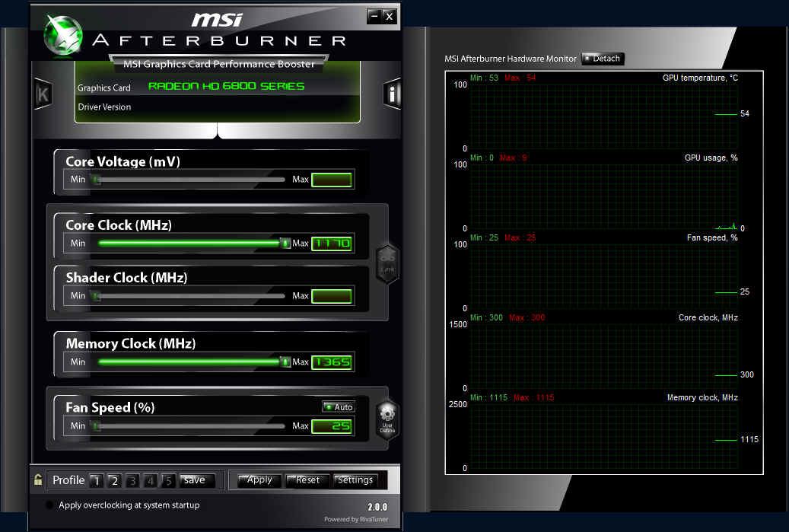Click the Shader Clock slider handle
789x532 pixels.
[96, 296]
